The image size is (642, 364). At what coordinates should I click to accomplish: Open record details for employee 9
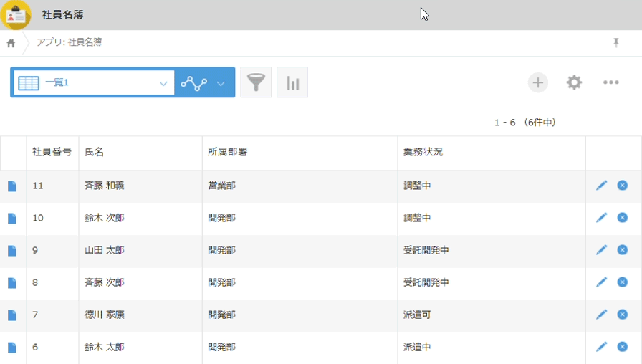pyautogui.click(x=11, y=251)
